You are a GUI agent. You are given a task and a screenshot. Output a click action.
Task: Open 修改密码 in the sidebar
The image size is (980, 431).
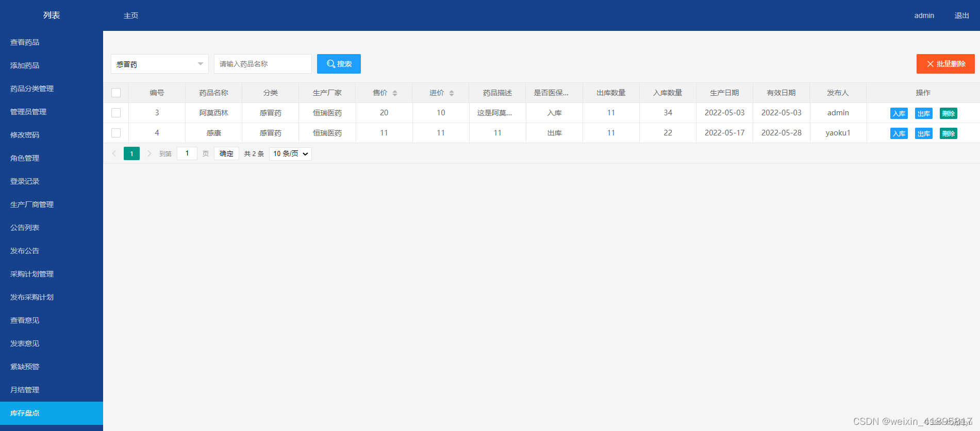pyautogui.click(x=52, y=135)
